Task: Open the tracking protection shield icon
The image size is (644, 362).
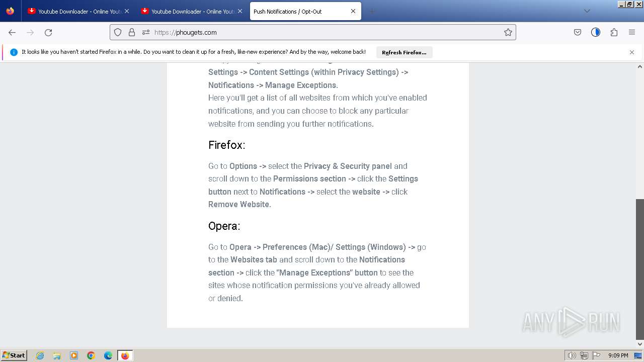Action: [x=118, y=32]
